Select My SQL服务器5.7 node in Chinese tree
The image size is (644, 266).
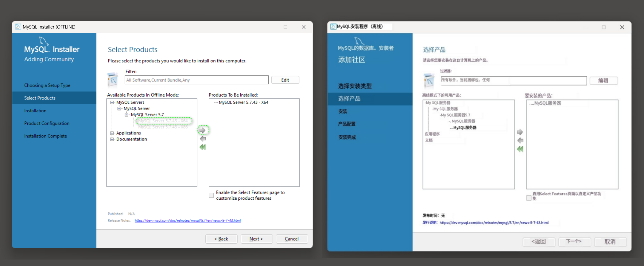point(455,115)
